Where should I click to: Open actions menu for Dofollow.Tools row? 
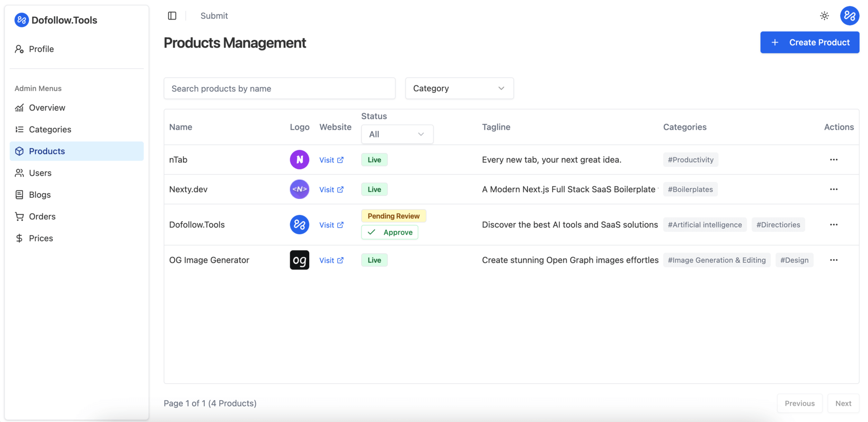pos(834,225)
